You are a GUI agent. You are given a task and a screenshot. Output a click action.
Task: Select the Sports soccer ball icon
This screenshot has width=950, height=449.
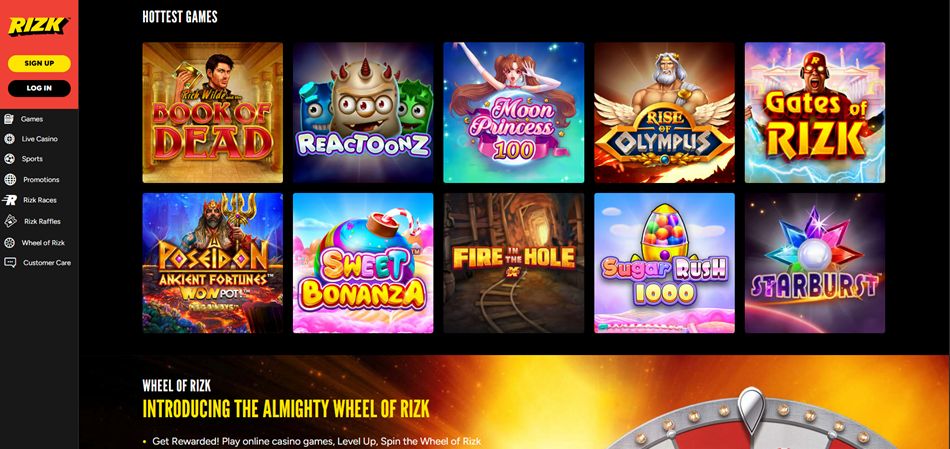pos(10,159)
